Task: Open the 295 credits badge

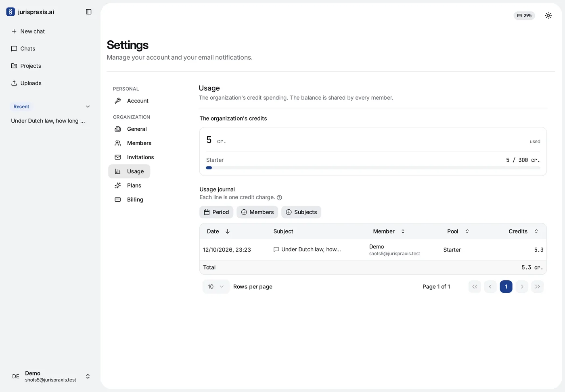Action: (524, 15)
